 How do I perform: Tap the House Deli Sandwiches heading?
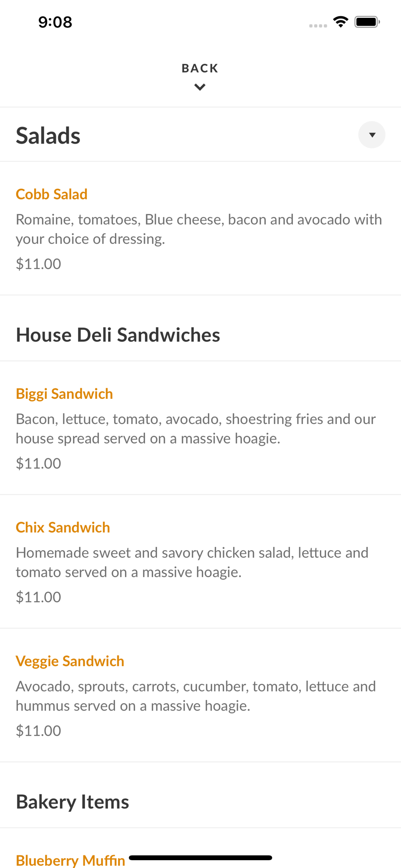(118, 335)
